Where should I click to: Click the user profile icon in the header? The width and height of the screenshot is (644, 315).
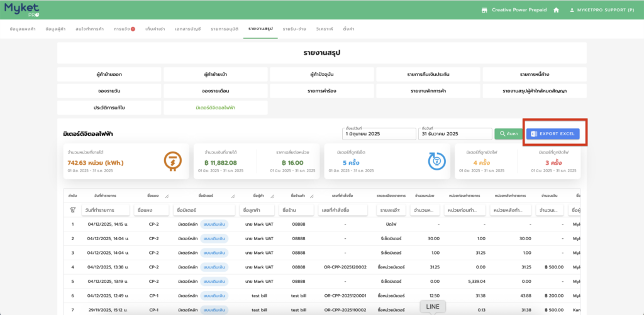pos(572,10)
